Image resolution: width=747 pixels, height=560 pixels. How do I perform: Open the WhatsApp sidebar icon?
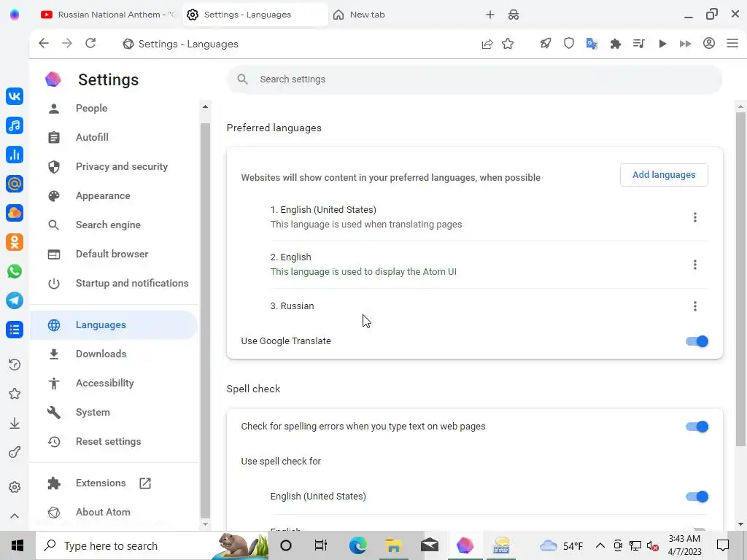15,271
